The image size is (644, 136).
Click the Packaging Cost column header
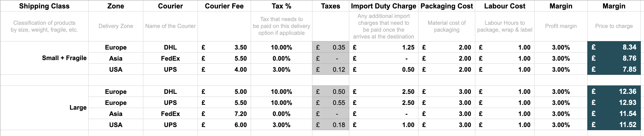click(x=446, y=6)
